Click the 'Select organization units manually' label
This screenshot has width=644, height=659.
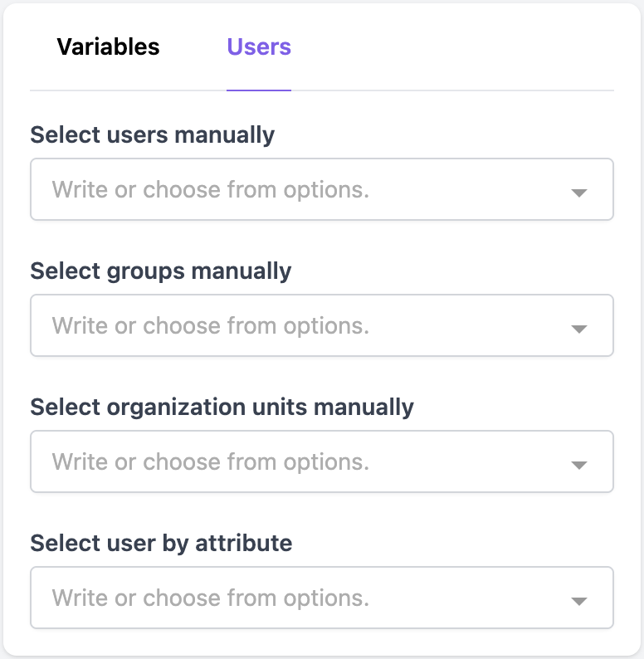(222, 407)
